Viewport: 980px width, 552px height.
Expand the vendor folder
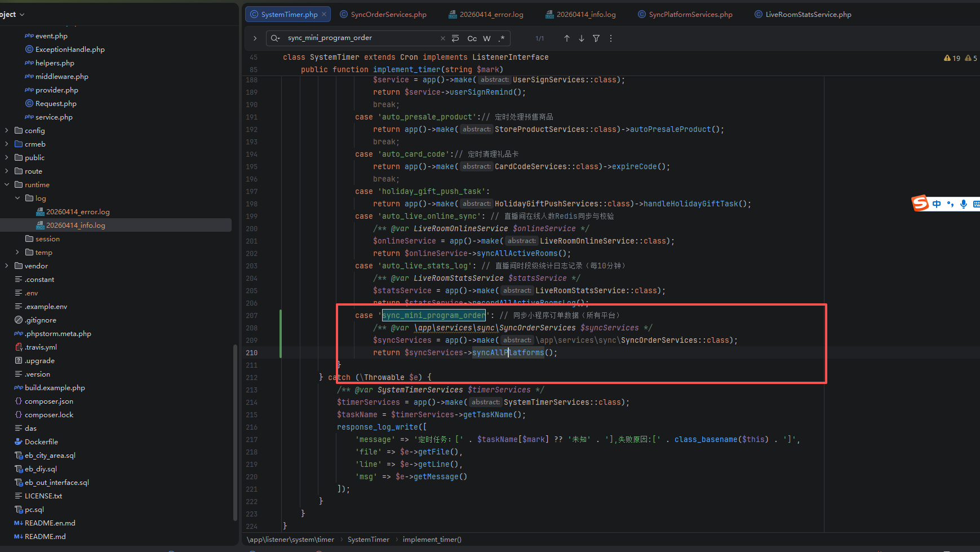pyautogui.click(x=7, y=266)
